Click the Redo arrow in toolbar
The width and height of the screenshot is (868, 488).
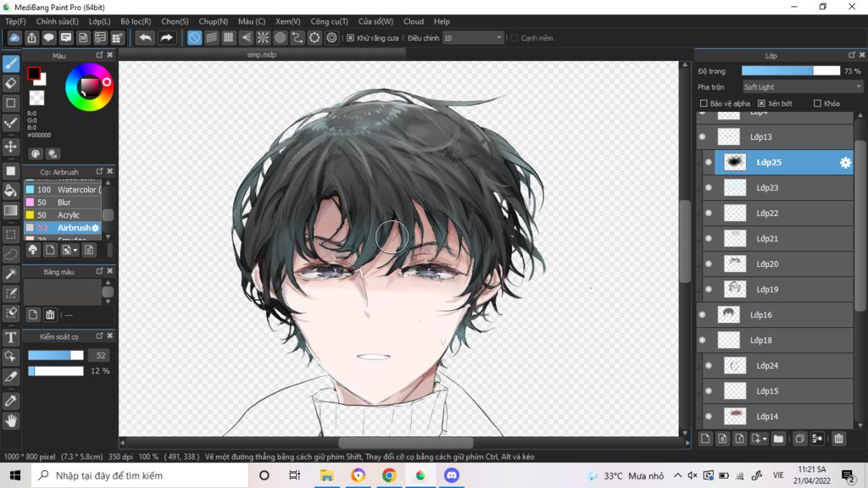tap(166, 37)
